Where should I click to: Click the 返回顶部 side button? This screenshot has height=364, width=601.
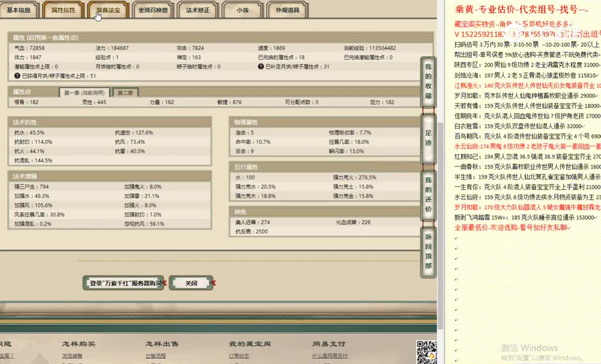(x=428, y=251)
